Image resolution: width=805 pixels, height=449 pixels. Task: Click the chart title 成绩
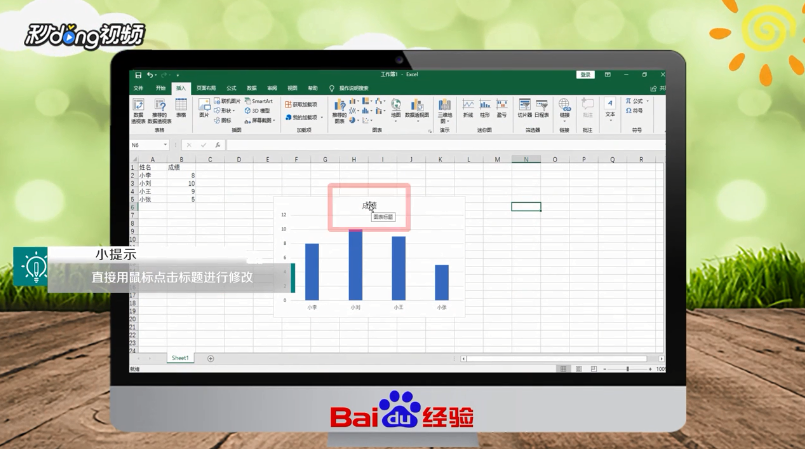tap(369, 206)
